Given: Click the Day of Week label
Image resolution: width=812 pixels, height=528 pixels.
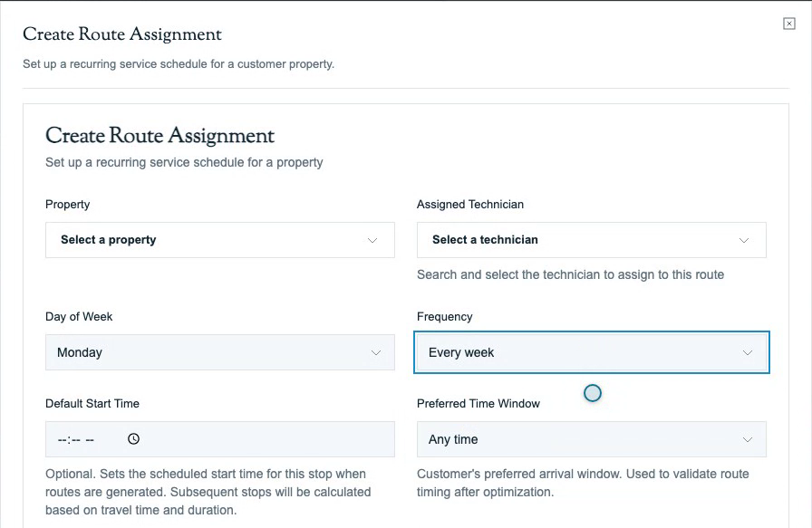Looking at the screenshot, I should pyautogui.click(x=79, y=317).
